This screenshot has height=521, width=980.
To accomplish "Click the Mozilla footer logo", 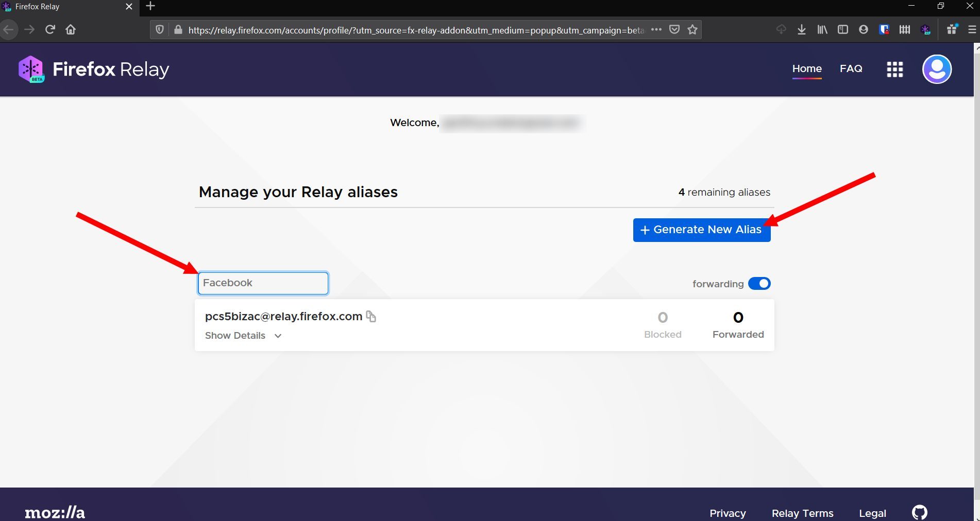I will [55, 513].
